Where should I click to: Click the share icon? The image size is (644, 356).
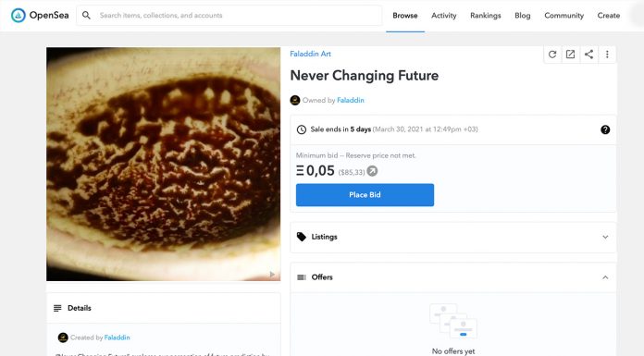click(x=588, y=55)
